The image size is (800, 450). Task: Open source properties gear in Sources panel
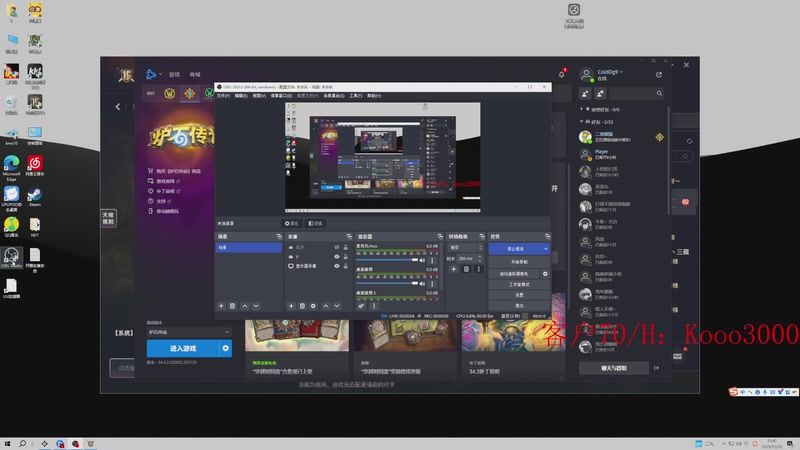coord(313,306)
